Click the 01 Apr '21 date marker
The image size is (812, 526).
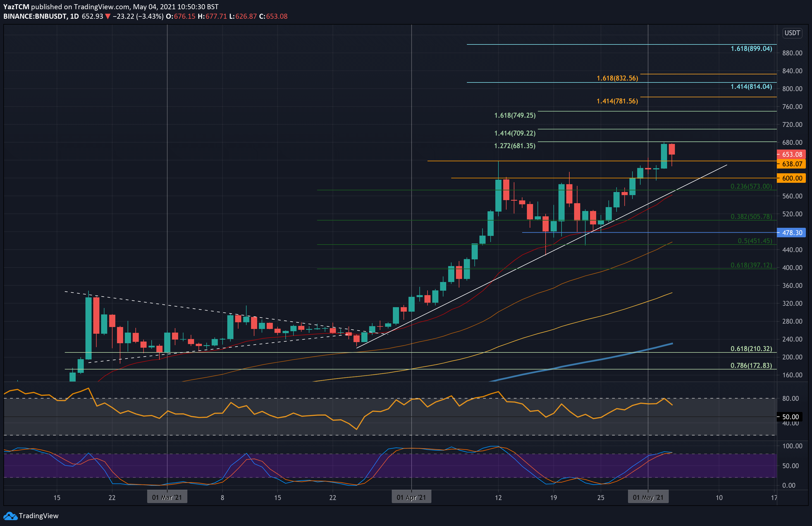pyautogui.click(x=412, y=497)
